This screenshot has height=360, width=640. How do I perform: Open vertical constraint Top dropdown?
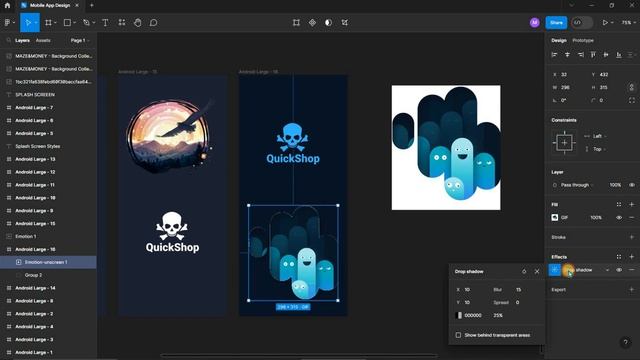[599, 149]
